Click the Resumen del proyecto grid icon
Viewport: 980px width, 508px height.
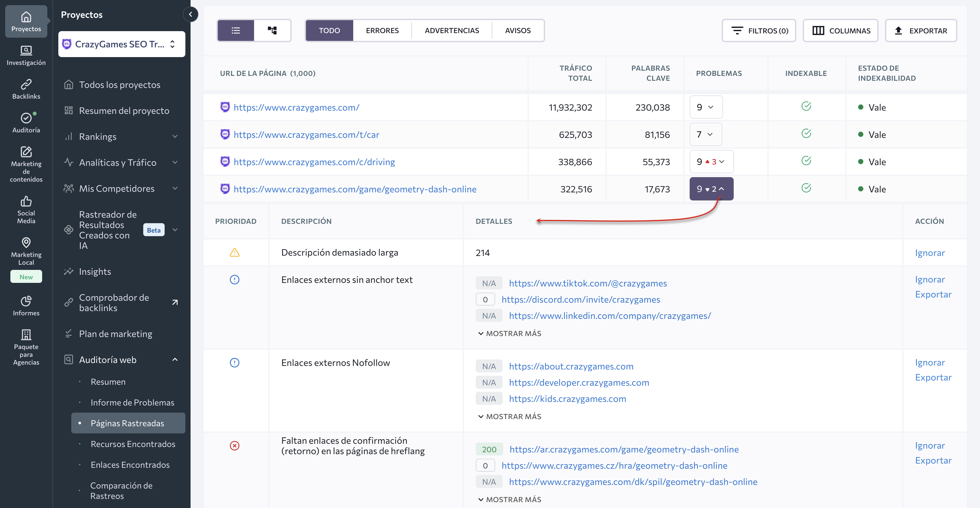[x=68, y=110]
